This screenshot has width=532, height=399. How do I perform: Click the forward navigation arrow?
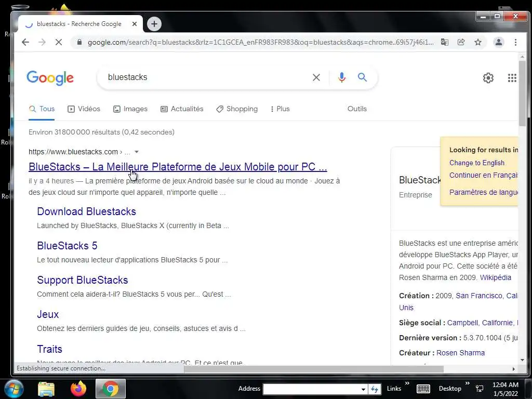(x=42, y=42)
